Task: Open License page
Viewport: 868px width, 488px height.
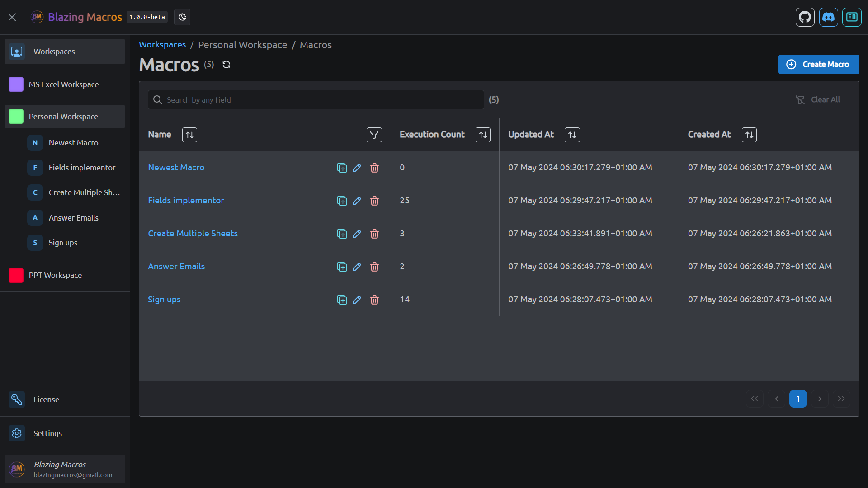Action: point(65,399)
